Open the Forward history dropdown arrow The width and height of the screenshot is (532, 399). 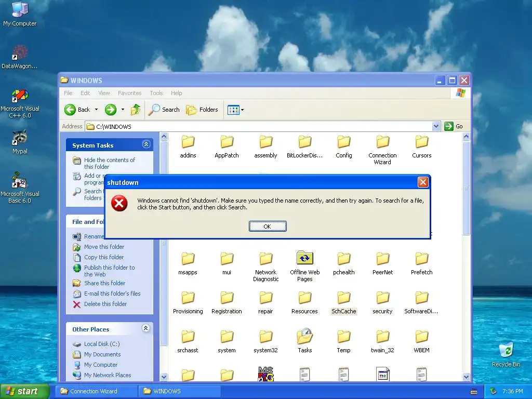coord(123,110)
